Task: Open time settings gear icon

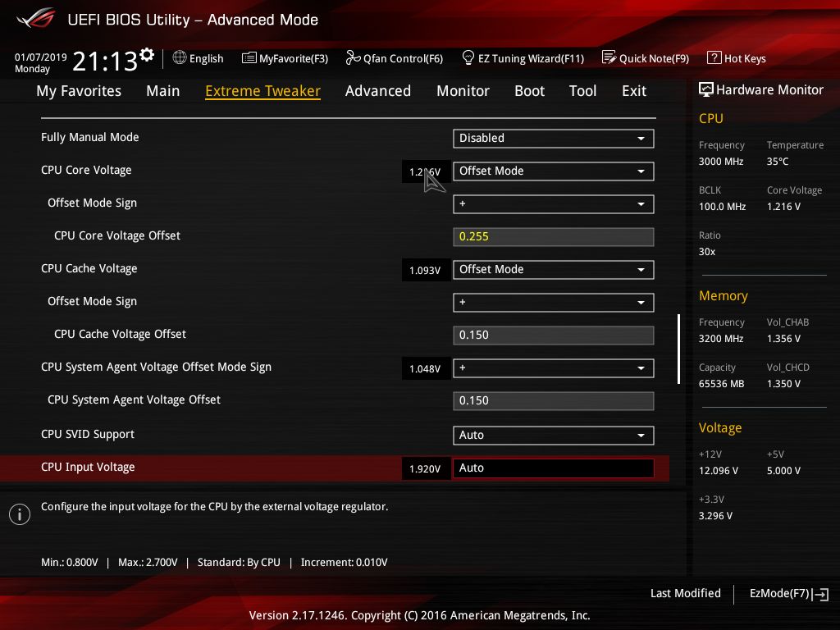Action: [147, 55]
